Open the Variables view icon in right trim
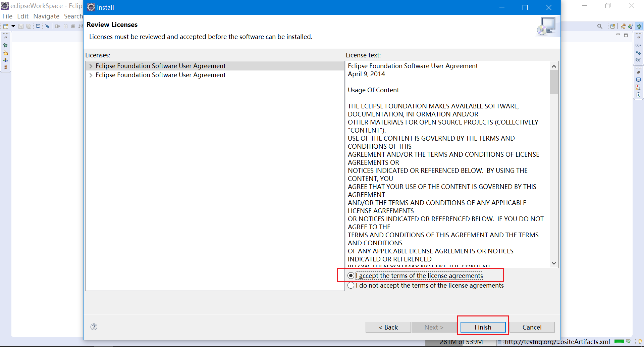The width and height of the screenshot is (644, 347). (638, 45)
